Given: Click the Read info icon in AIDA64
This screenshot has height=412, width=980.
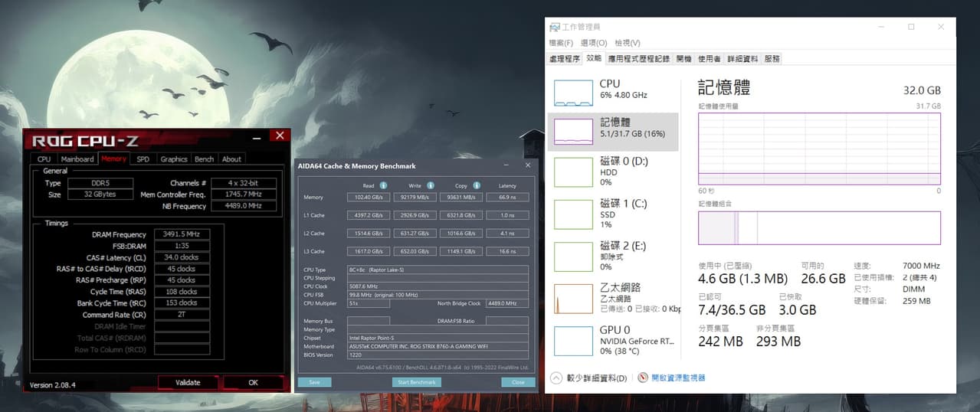Looking at the screenshot, I should tap(383, 185).
